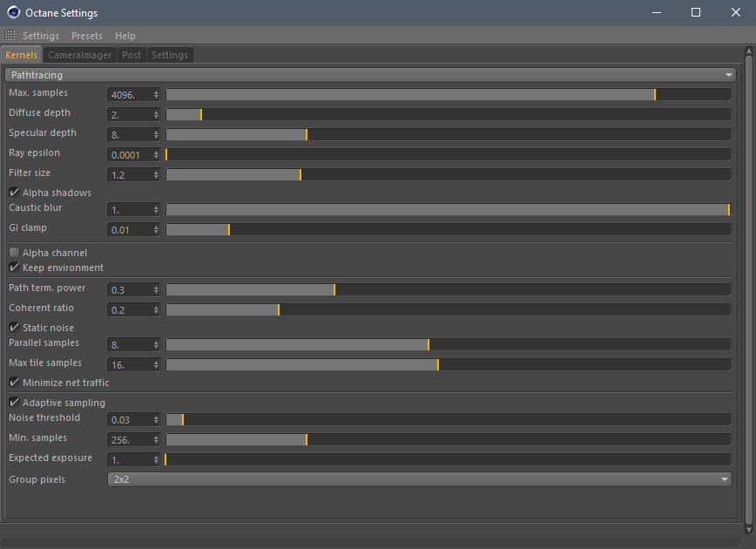
Task: Open the Help menu
Action: [125, 36]
